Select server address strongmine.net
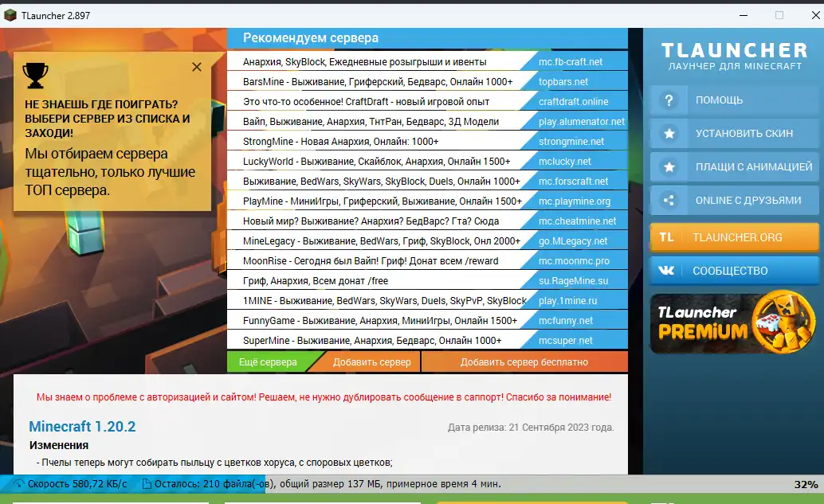 [x=571, y=142]
